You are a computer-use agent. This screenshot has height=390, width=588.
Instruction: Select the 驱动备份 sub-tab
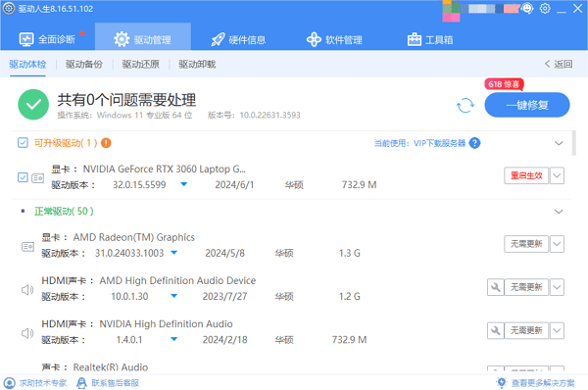click(84, 64)
